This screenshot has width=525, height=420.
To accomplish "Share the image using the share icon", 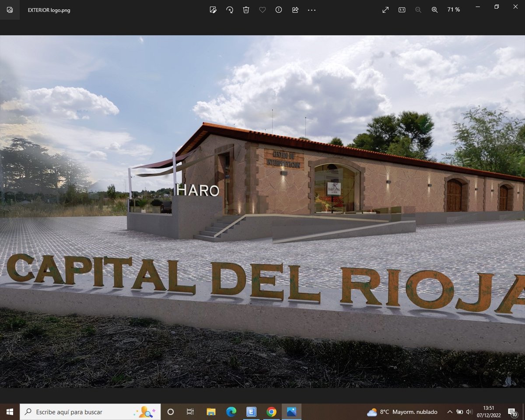I will [295, 10].
